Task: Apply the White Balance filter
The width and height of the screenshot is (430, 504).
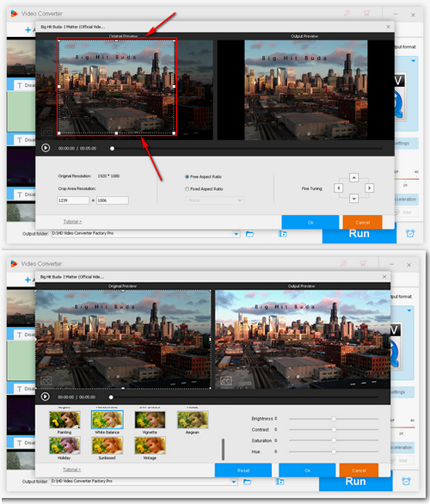Action: point(107,420)
